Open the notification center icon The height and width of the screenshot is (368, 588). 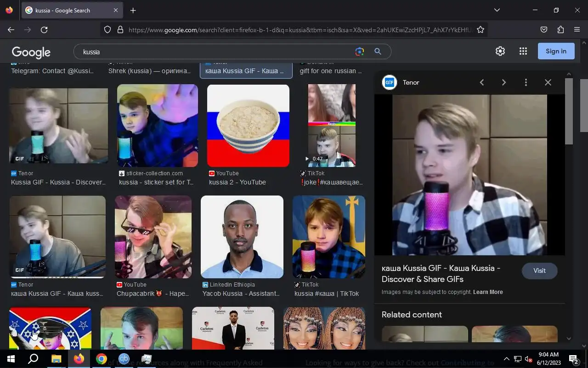(573, 359)
